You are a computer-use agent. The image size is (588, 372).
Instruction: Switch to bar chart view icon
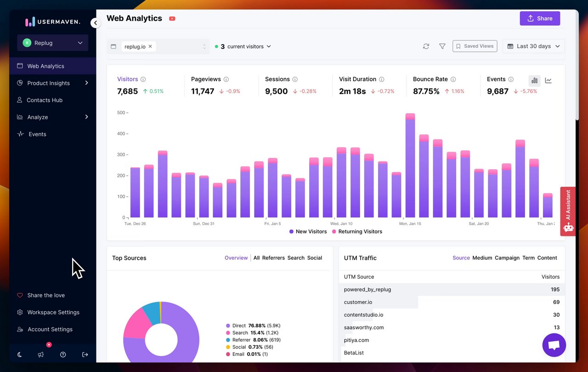[x=535, y=80]
